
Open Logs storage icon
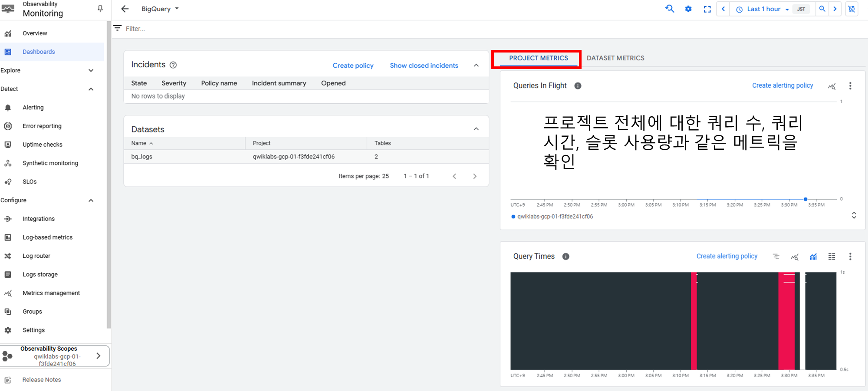pos(8,274)
